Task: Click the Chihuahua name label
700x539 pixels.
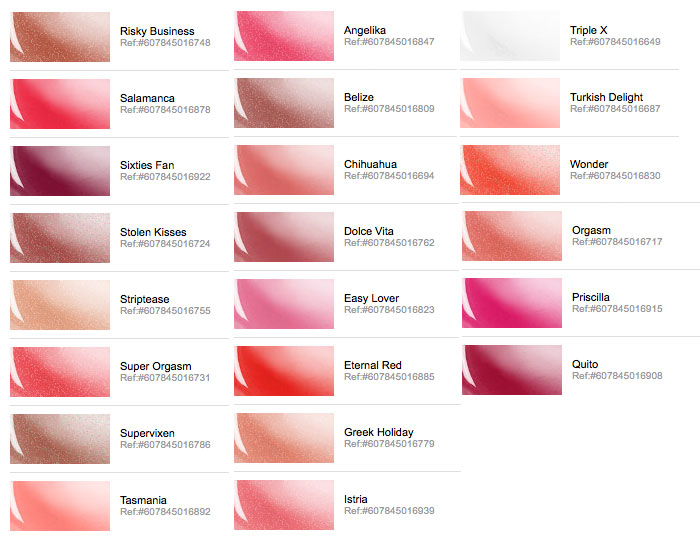Action: [371, 164]
